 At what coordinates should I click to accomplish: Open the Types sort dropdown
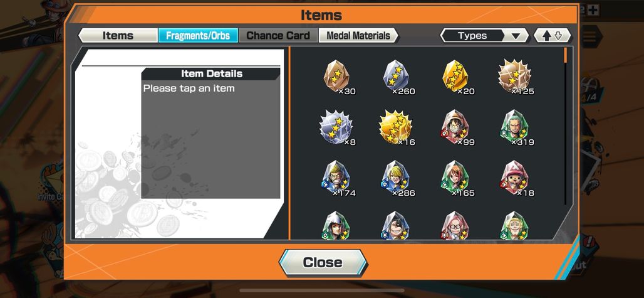[x=485, y=36]
